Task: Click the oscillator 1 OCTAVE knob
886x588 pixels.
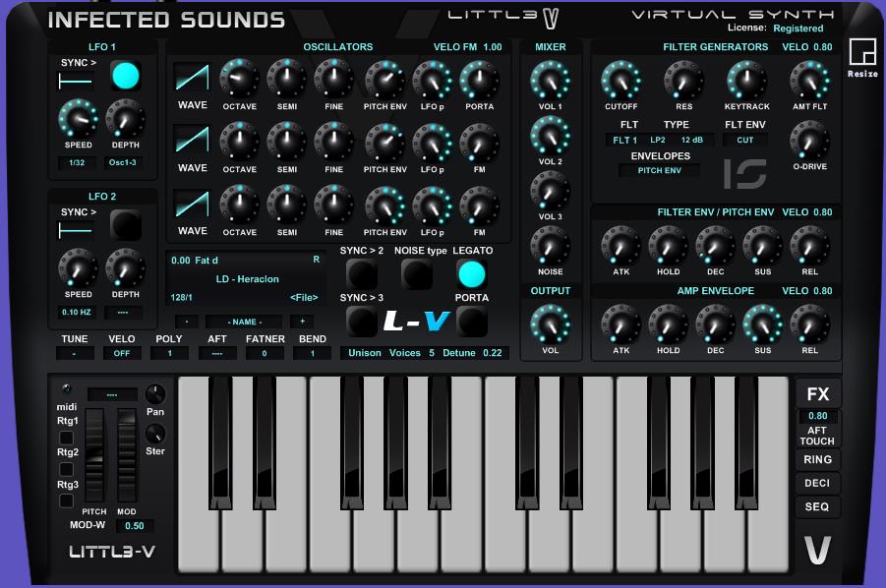Action: (239, 79)
